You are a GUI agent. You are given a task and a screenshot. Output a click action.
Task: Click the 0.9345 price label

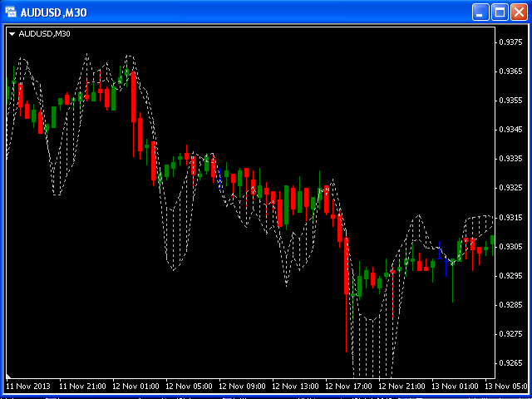point(511,130)
